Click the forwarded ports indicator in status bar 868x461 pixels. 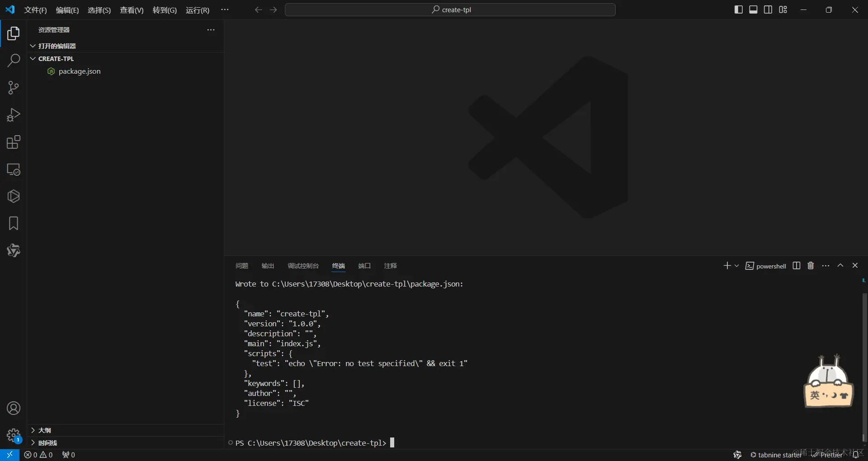point(69,455)
